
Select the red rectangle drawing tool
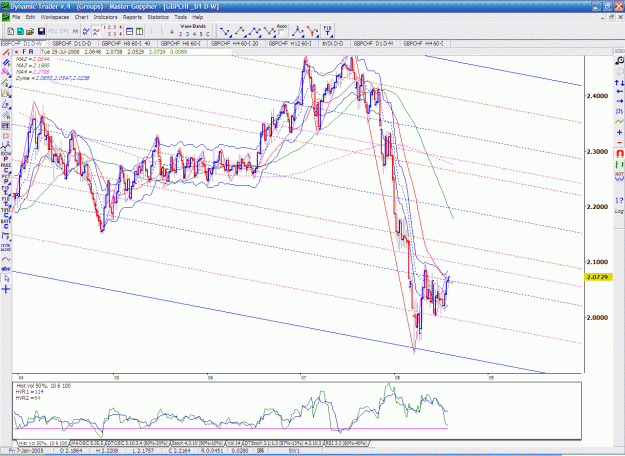click(x=6, y=136)
